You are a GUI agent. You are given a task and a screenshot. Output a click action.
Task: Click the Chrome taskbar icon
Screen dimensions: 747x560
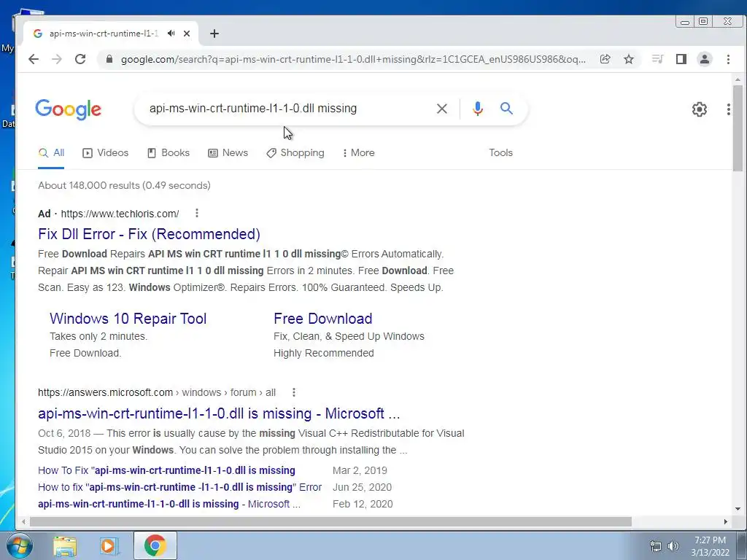tap(155, 545)
